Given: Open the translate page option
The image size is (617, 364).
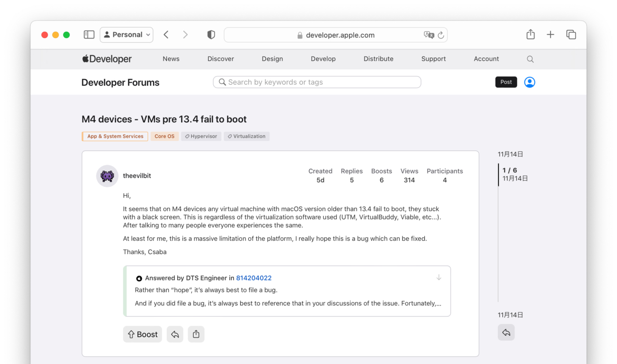Looking at the screenshot, I should 429,35.
